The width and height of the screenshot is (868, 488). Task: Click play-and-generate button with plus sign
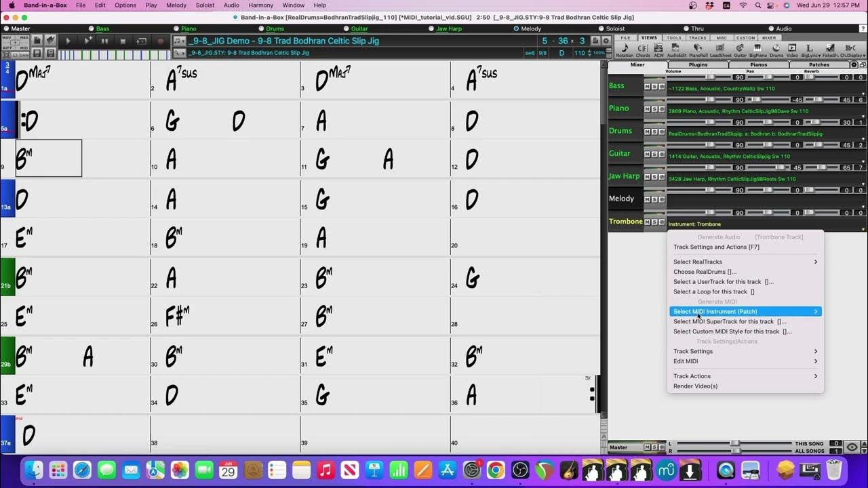[86, 41]
